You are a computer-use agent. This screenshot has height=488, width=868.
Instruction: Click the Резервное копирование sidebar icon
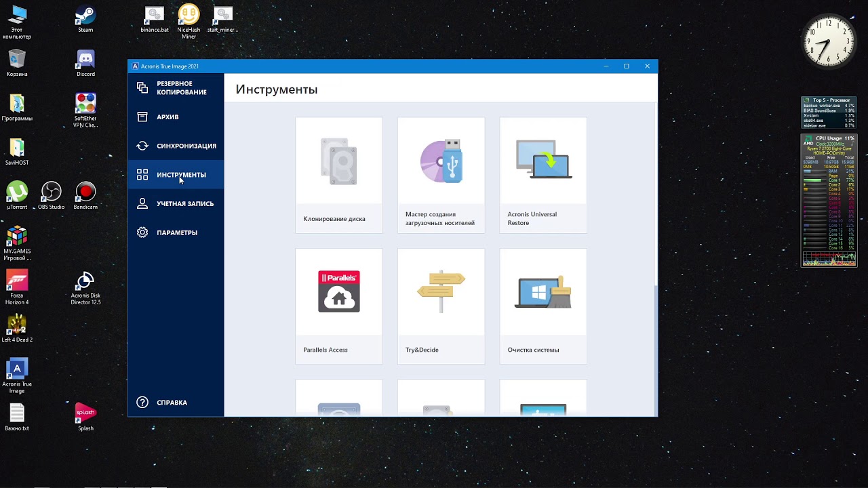pos(142,87)
